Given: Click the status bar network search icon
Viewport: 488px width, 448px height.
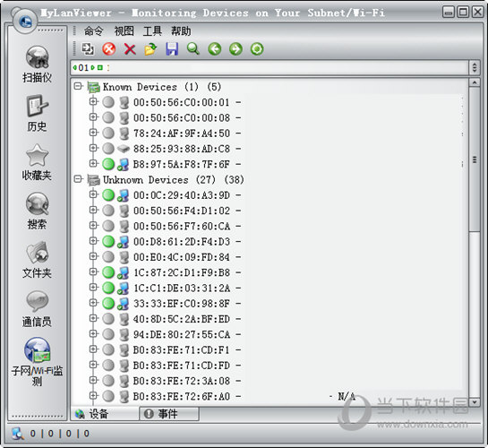Looking at the screenshot, I should pos(18,433).
